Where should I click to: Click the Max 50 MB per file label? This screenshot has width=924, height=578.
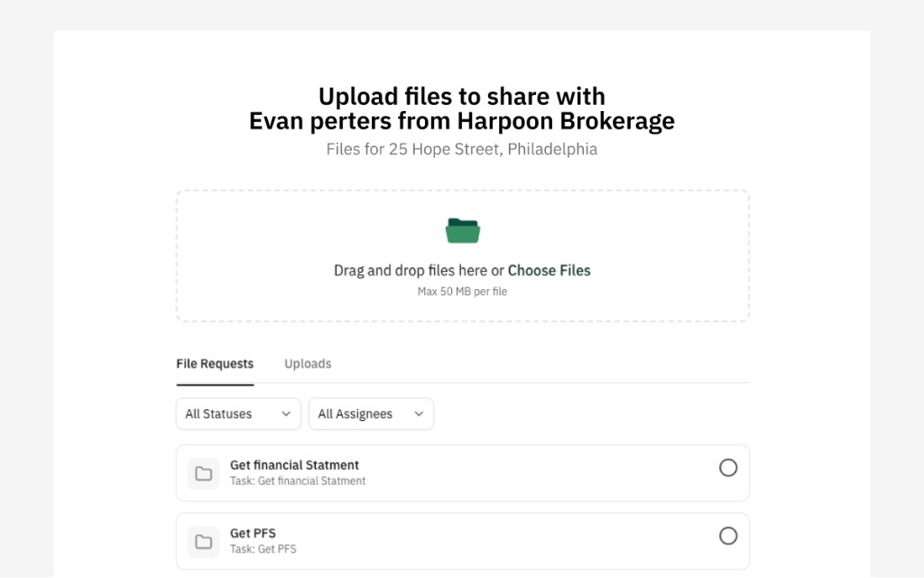(462, 291)
